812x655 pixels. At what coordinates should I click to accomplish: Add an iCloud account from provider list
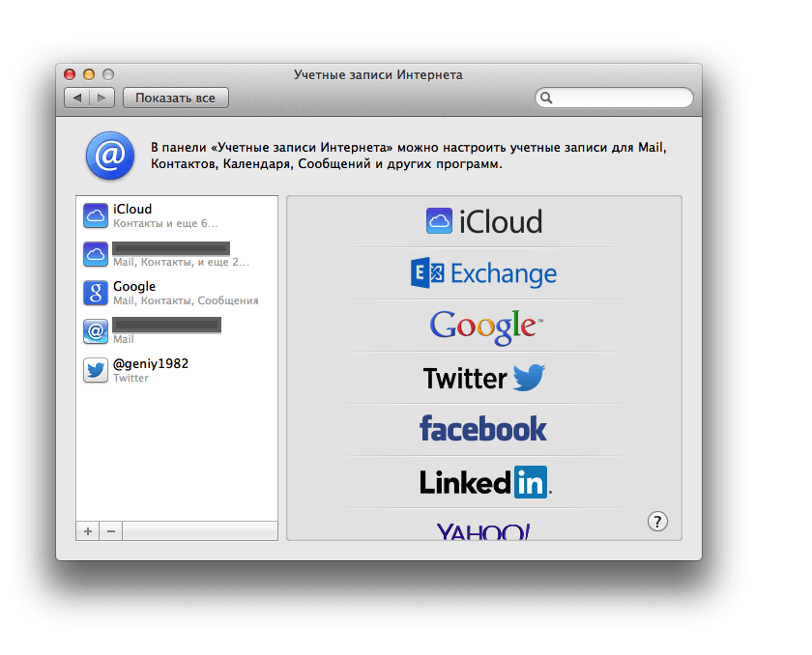pos(483,221)
